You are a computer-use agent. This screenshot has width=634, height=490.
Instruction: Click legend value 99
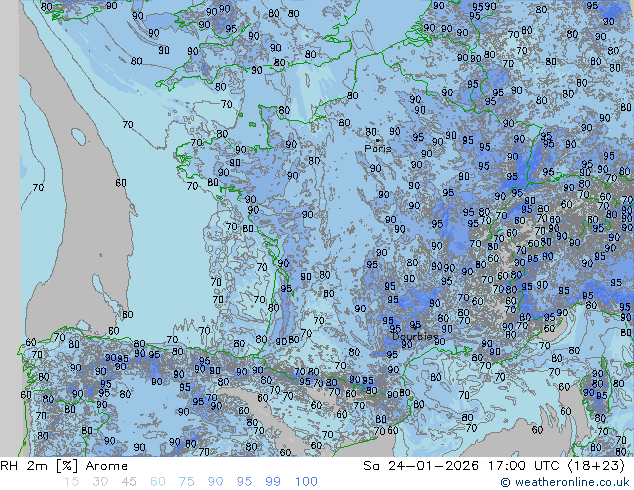click(273, 482)
